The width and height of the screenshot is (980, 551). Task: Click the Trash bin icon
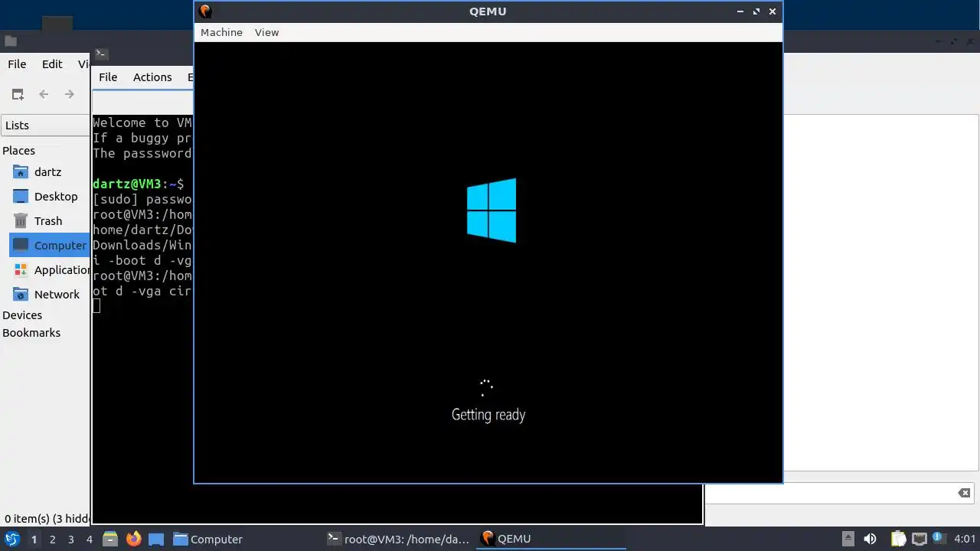(x=21, y=220)
